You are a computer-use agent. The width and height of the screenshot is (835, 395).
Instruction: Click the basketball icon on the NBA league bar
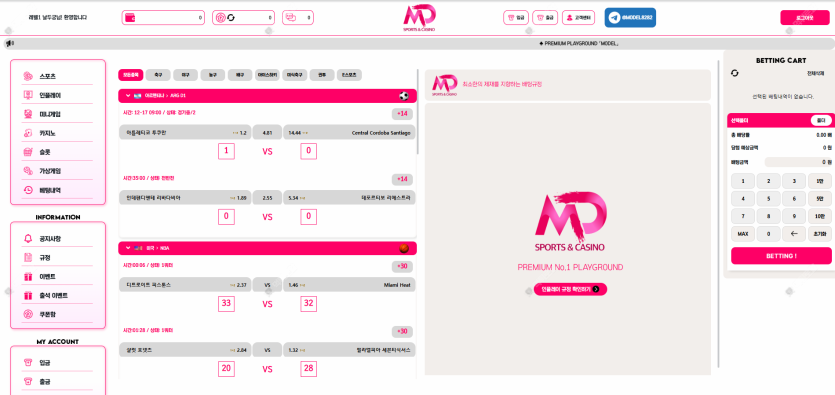[x=404, y=248]
